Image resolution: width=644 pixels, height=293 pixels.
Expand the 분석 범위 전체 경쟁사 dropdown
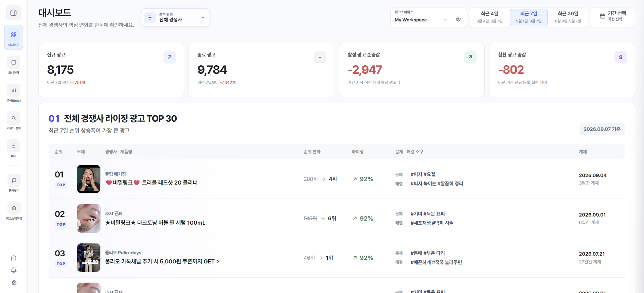[175, 17]
